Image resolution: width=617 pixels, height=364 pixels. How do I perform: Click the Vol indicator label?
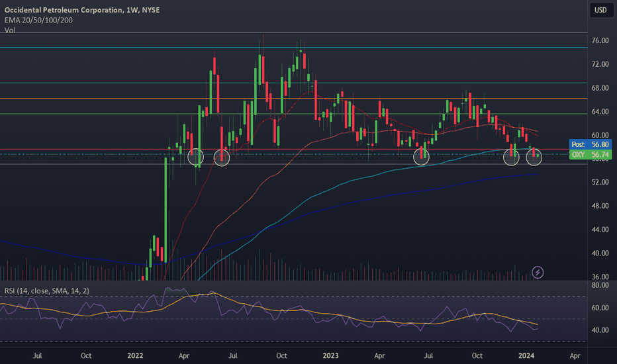10,30
